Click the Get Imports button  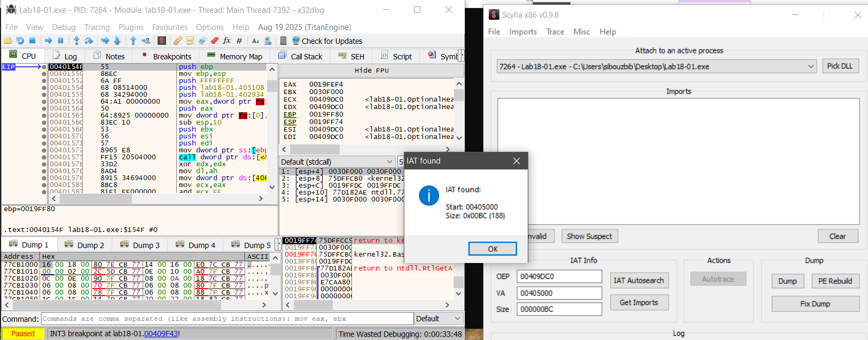[x=638, y=303]
